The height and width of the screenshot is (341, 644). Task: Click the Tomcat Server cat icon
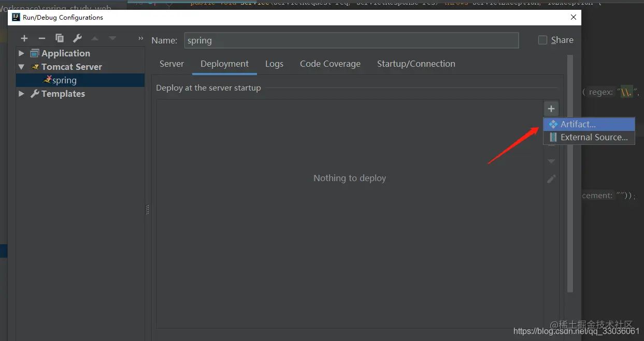35,67
